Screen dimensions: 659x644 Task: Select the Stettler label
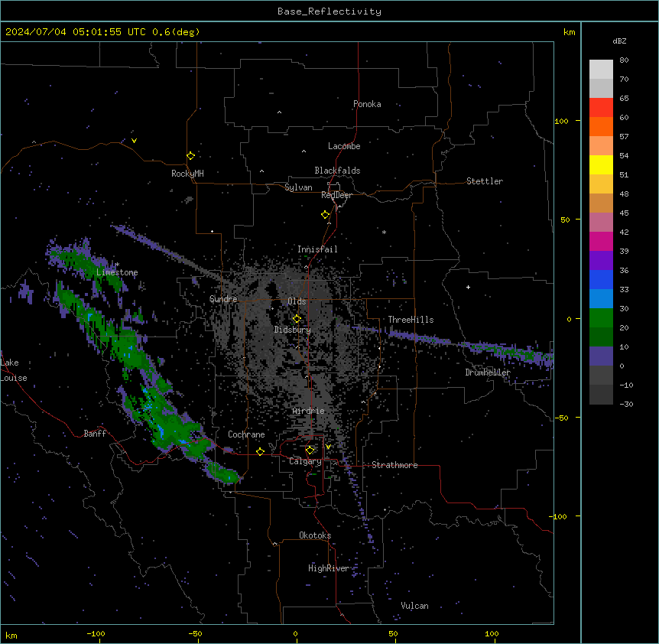tap(485, 181)
